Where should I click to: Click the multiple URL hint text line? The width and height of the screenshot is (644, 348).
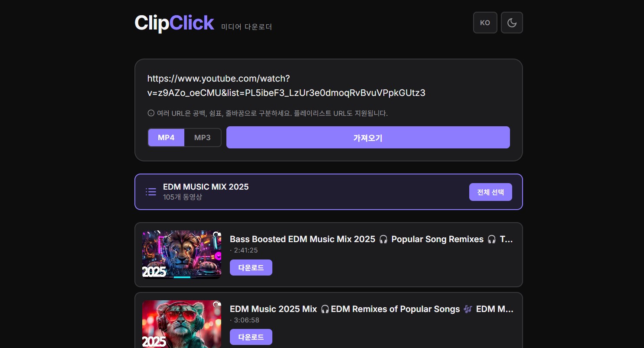tap(272, 113)
